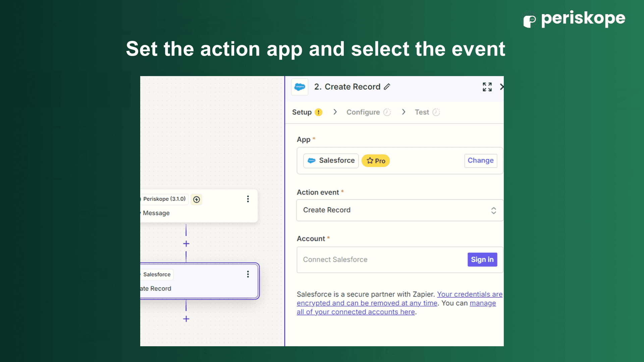Switch to the Test tab
Screen dimensions: 644x362
(422, 112)
